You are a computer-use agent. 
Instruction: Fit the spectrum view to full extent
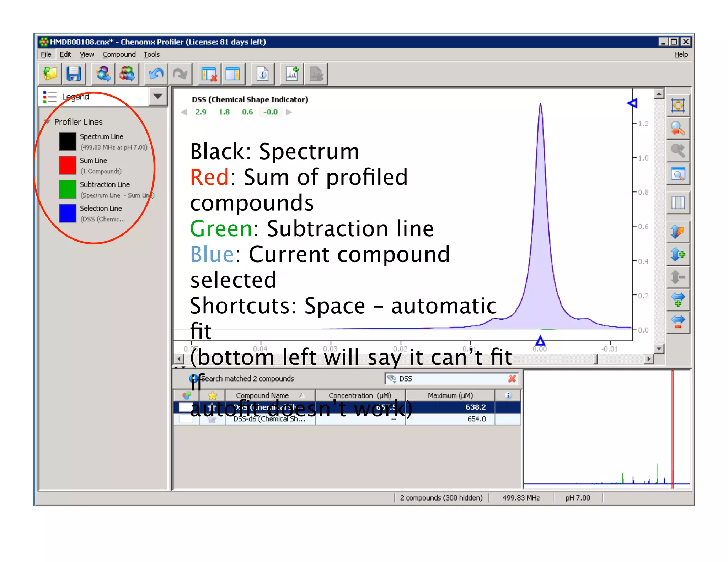678,106
